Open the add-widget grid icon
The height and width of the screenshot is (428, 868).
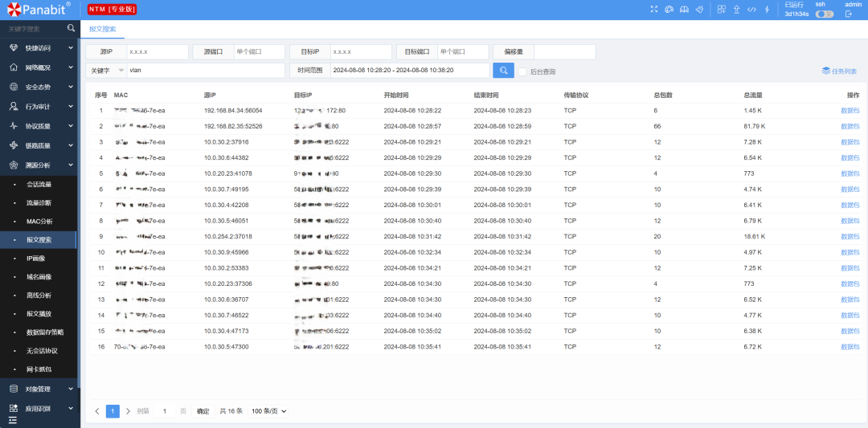pyautogui.click(x=721, y=10)
